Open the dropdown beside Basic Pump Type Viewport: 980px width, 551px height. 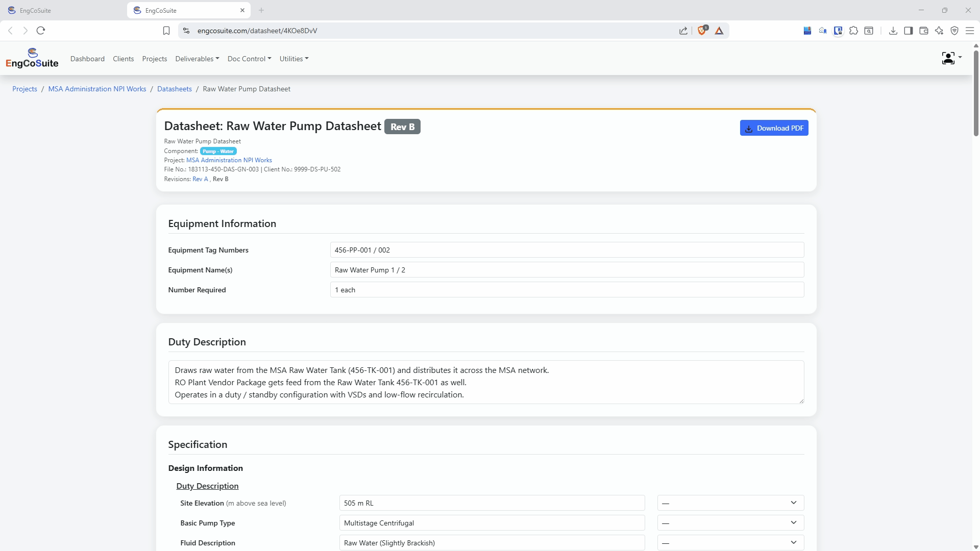pos(730,523)
